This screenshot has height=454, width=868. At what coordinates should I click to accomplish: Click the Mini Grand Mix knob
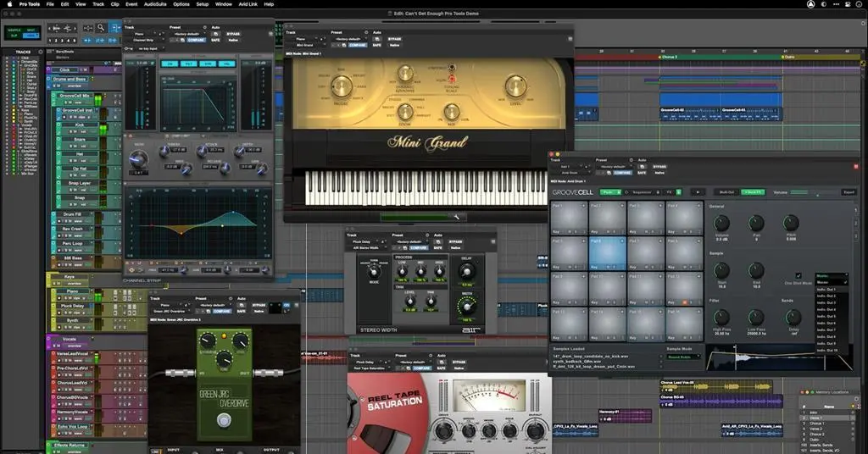[x=451, y=111]
